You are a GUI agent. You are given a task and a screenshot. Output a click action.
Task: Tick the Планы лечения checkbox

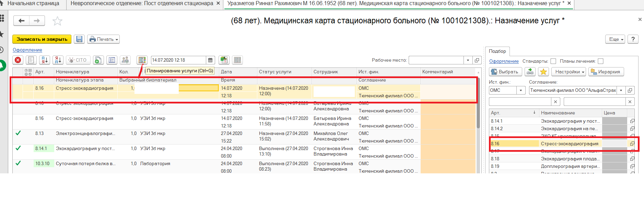pyautogui.click(x=600, y=61)
